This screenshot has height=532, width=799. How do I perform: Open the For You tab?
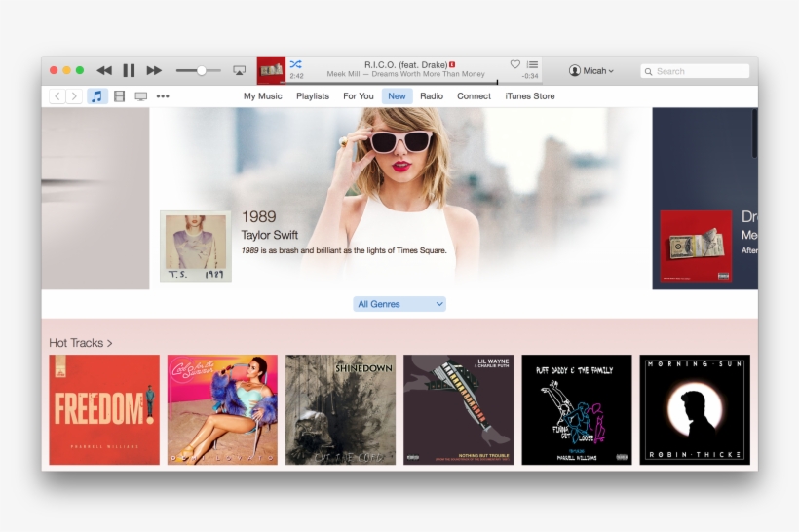pyautogui.click(x=359, y=95)
